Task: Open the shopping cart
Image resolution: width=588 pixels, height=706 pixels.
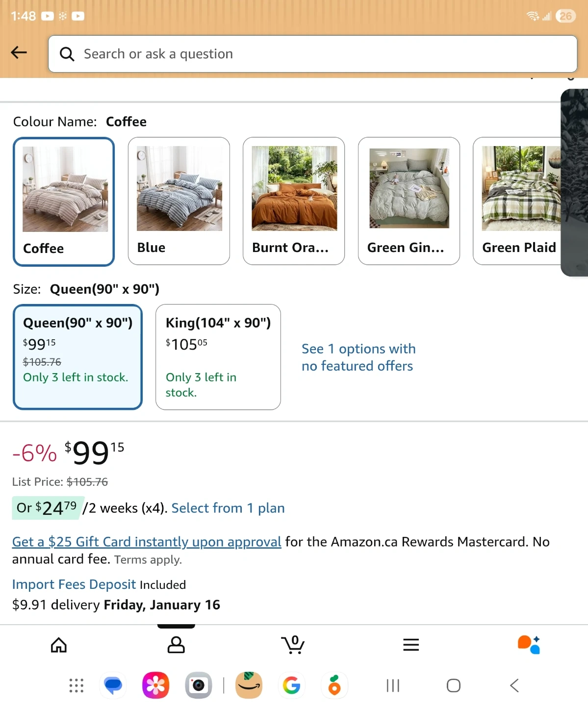Action: [x=293, y=645]
